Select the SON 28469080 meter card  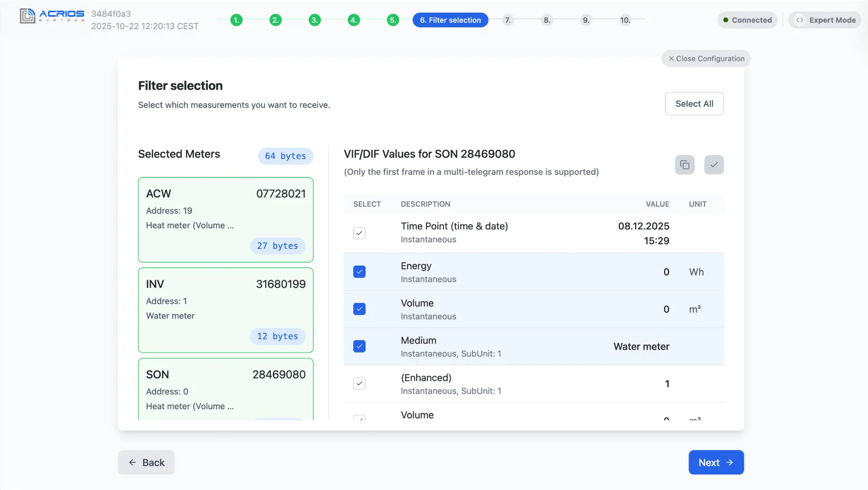coord(226,389)
